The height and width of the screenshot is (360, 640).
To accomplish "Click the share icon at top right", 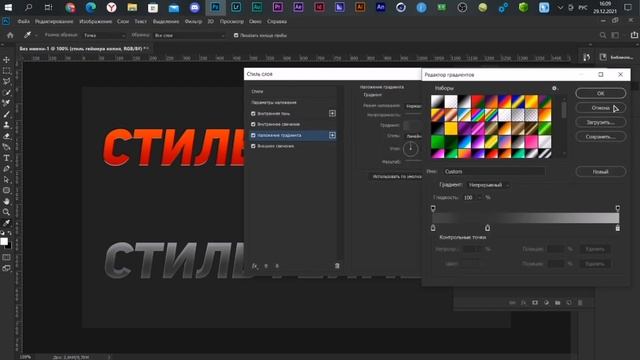I will coord(634,36).
